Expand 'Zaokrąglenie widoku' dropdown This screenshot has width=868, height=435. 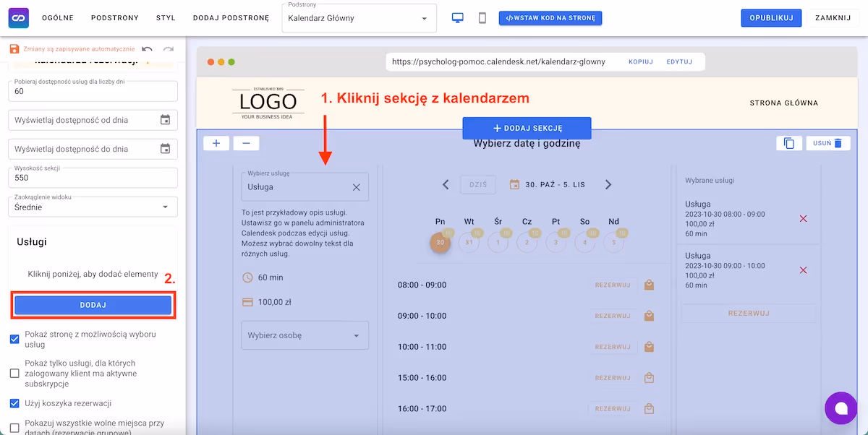pyautogui.click(x=93, y=207)
